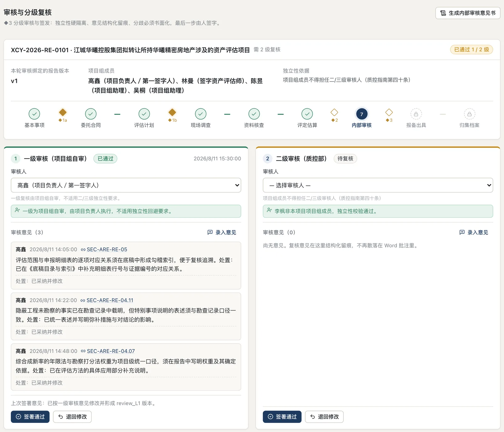The height and width of the screenshot is (432, 504).
Task: Click 录入意见 in the 二级审核 panel
Action: 474,233
